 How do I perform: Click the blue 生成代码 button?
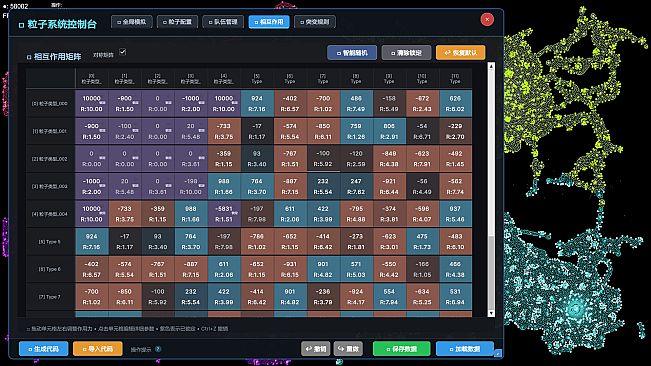tap(44, 349)
